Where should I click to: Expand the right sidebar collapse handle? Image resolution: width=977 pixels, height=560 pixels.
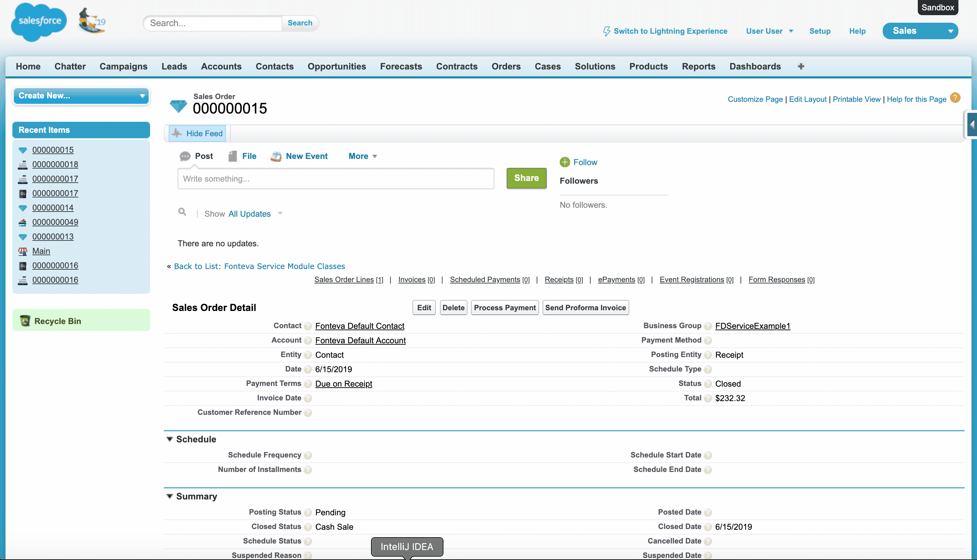(x=972, y=124)
